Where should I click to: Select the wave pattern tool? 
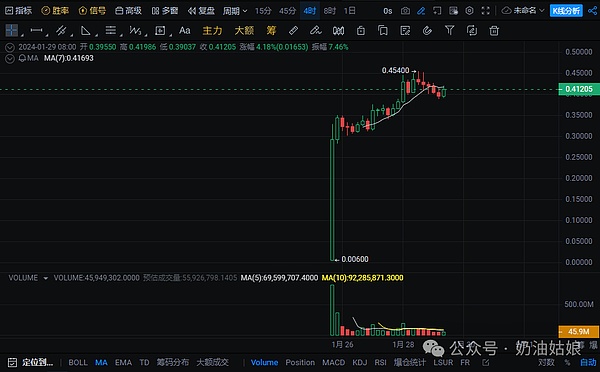point(135,30)
